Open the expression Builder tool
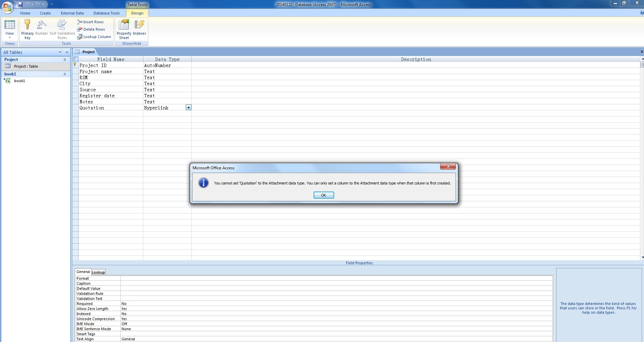The image size is (644, 342). [x=41, y=28]
